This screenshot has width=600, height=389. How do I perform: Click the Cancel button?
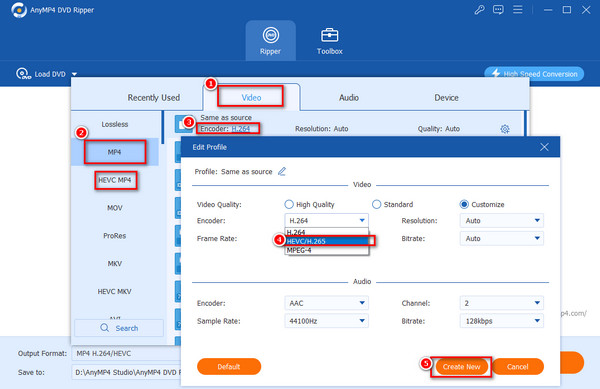click(x=517, y=367)
